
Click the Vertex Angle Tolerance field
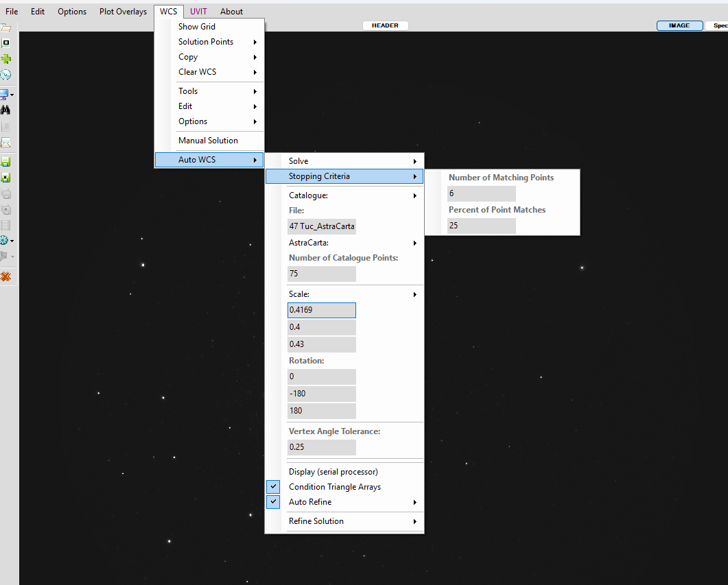point(322,447)
